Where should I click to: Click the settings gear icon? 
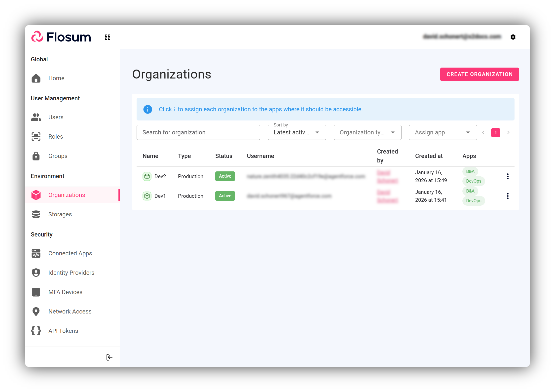click(513, 37)
